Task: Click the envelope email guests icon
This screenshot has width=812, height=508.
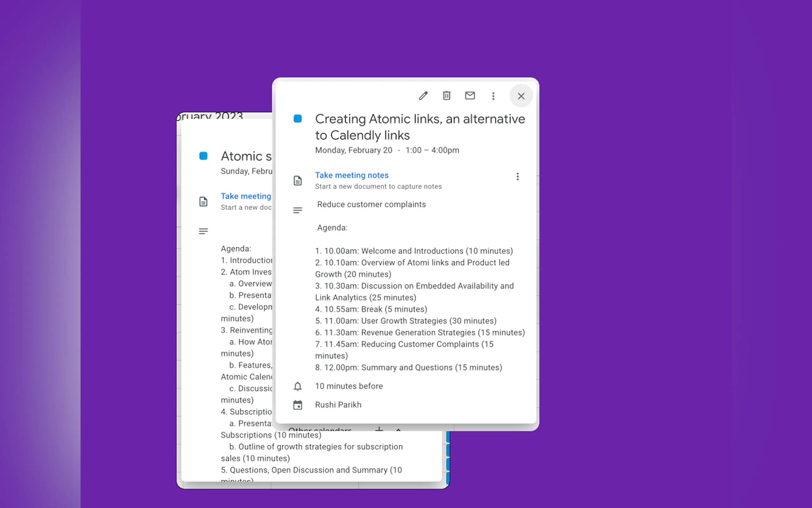Action: point(470,96)
